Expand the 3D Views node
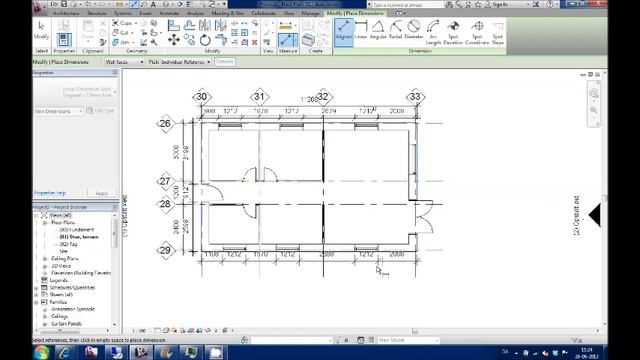This screenshot has height=360, width=640. (45, 266)
